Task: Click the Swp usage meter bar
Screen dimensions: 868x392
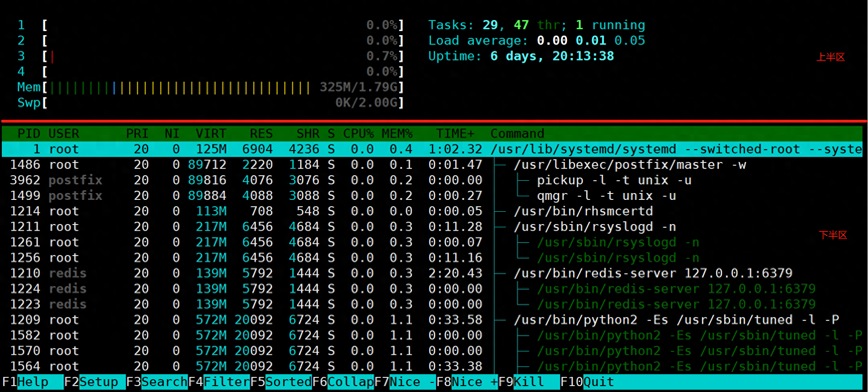Action: (x=211, y=103)
